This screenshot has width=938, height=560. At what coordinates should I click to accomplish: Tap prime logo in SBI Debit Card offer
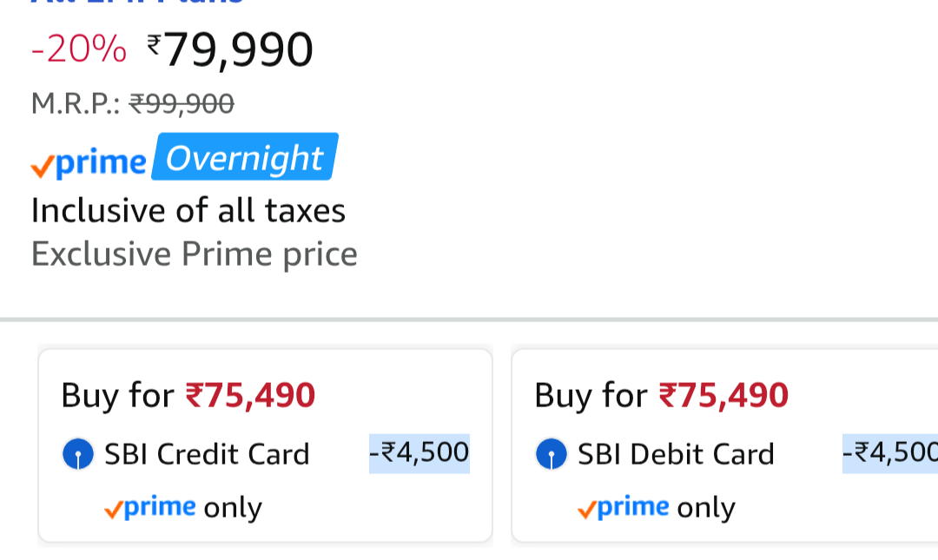click(623, 508)
